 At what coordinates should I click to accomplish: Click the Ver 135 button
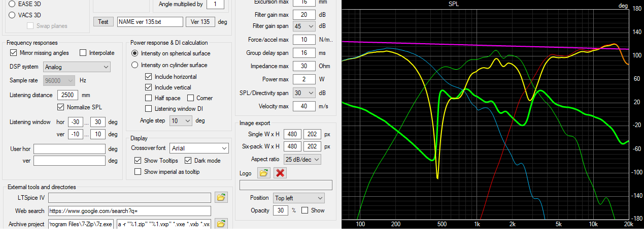point(200,22)
